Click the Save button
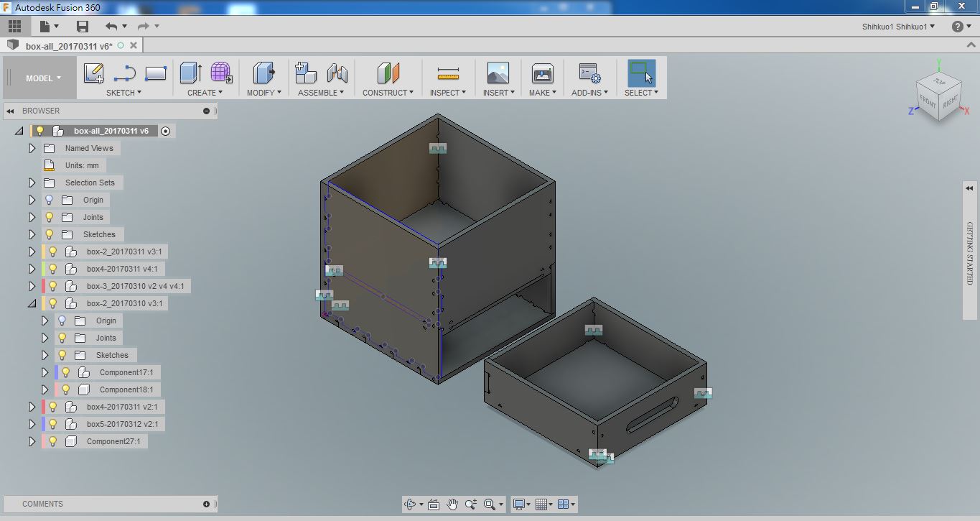This screenshot has width=980, height=521. pyautogui.click(x=82, y=26)
